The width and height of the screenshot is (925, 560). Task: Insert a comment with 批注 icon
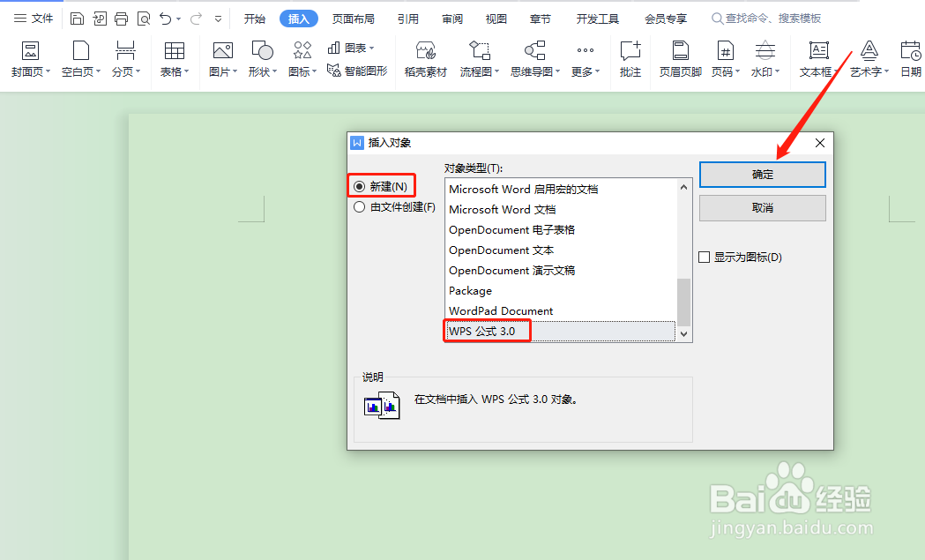[630, 51]
